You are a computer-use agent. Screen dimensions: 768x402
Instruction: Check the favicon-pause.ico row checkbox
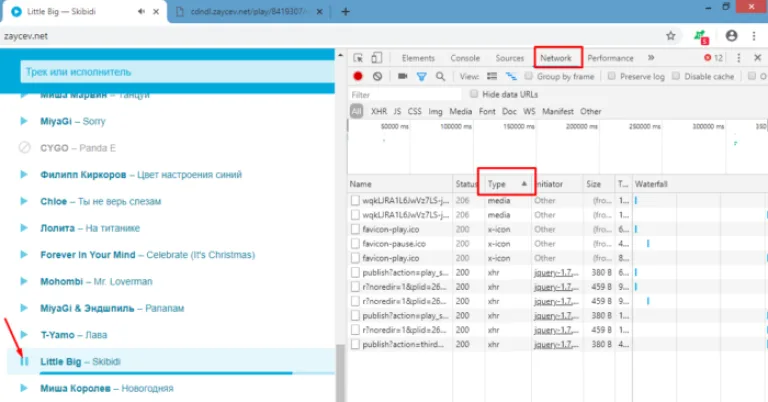point(355,243)
